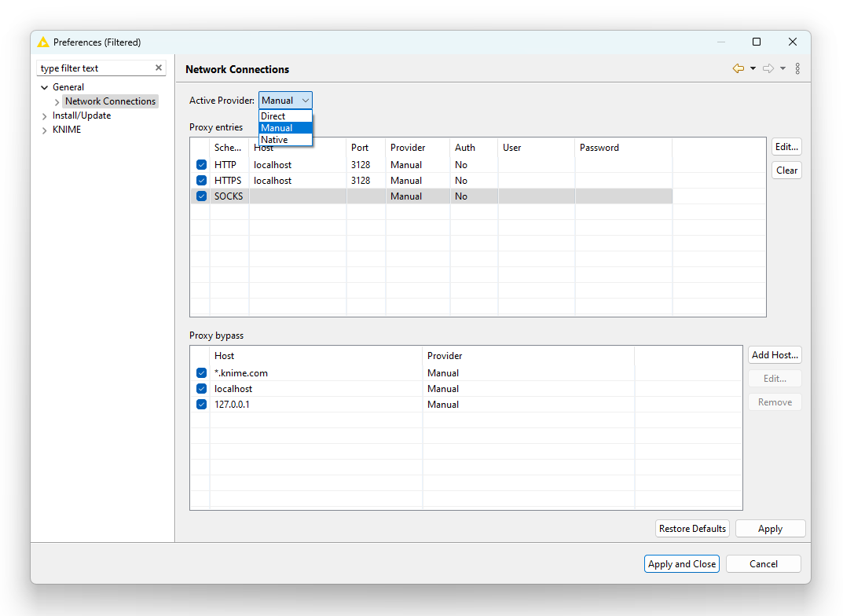This screenshot has width=843, height=616.
Task: Uncheck the SOCKS proxy entry checkbox
Action: 202,196
